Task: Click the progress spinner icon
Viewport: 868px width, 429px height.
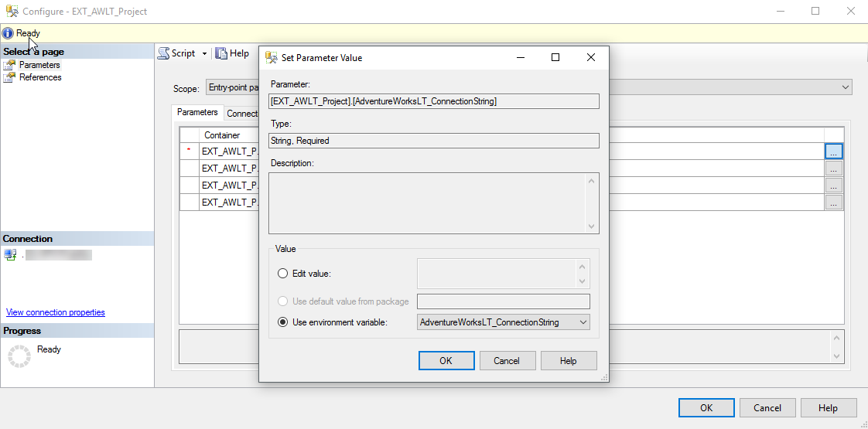Action: (x=19, y=356)
